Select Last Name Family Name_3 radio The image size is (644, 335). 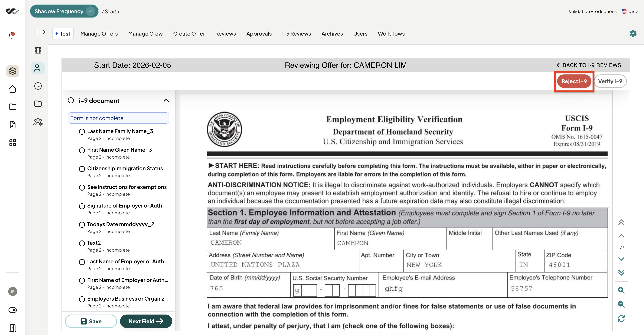click(x=82, y=132)
